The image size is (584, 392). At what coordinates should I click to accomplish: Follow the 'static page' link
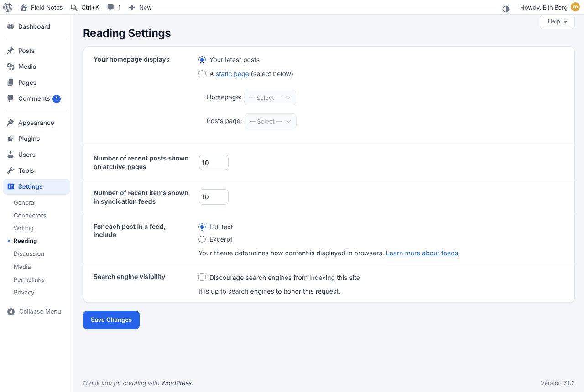(232, 74)
